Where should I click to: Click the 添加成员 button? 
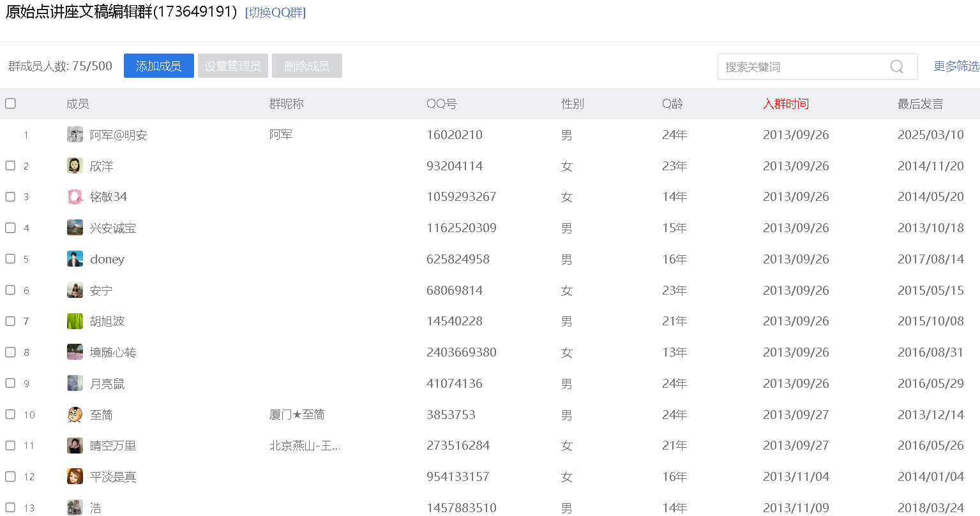click(x=158, y=66)
